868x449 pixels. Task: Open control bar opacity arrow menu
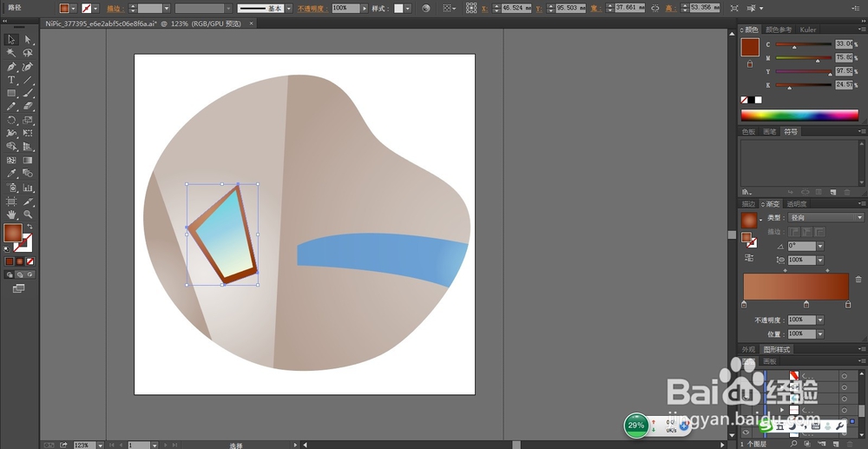365,9
